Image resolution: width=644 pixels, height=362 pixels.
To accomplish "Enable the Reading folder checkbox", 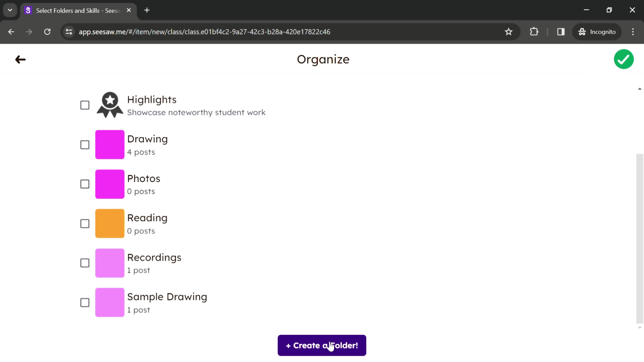I will pos(85,223).
